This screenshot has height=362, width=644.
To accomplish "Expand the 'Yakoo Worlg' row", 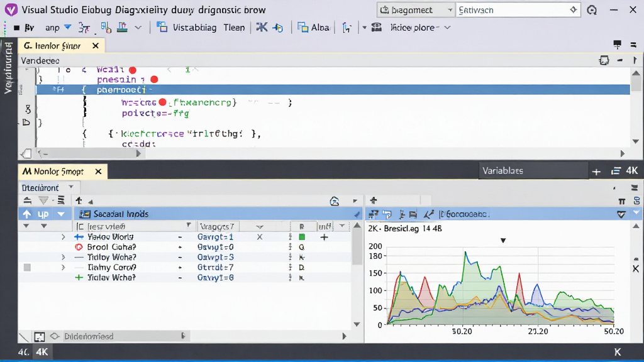I will tap(64, 237).
